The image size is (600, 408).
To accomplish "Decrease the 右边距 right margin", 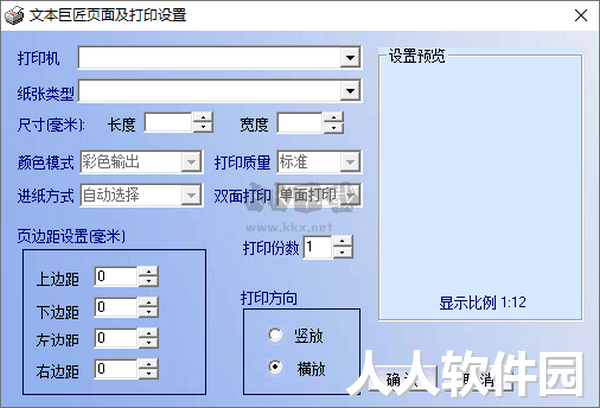I will coord(148,374).
